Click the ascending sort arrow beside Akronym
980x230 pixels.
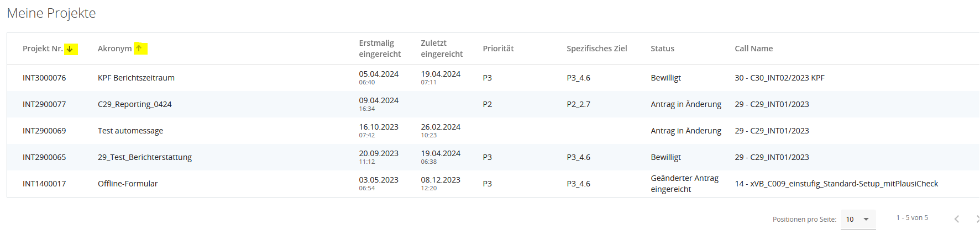coord(139,49)
